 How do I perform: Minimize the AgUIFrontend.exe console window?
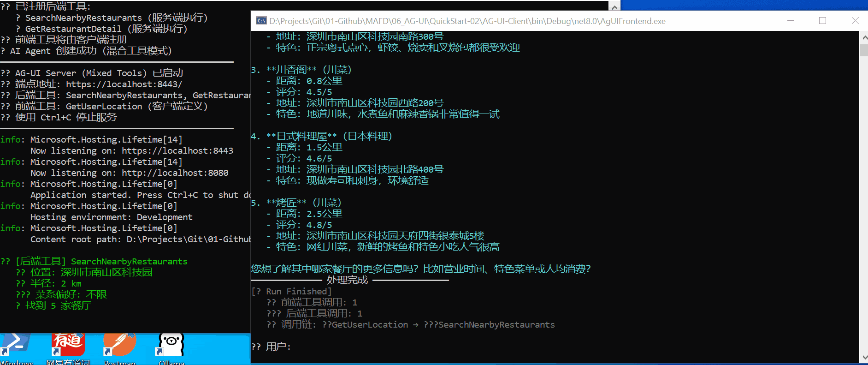point(791,21)
